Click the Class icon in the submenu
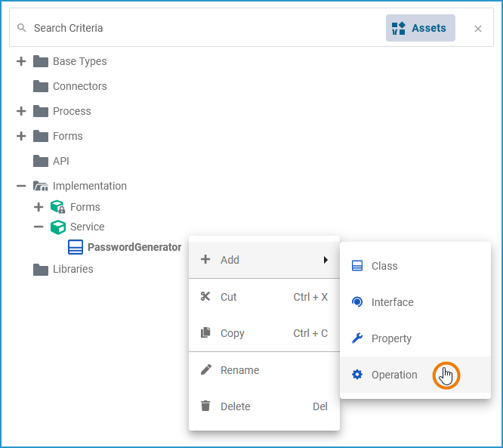Screen dimensions: 503x448 (x=357, y=266)
